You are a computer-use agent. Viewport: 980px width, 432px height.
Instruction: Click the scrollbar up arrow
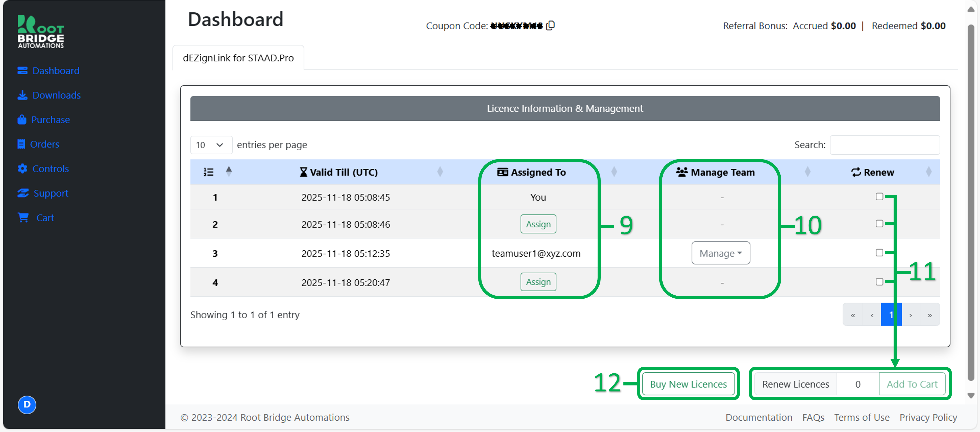coord(971,9)
